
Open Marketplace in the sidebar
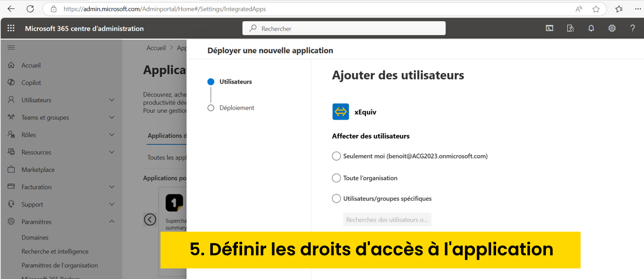[38, 170]
